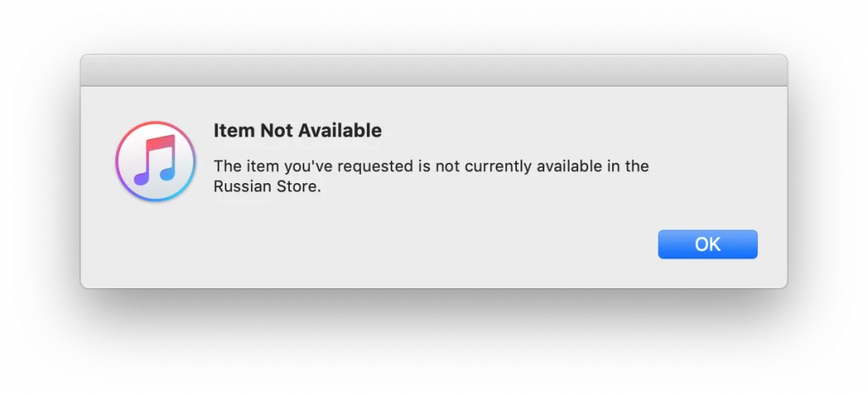The width and height of the screenshot is (868, 395).
Task: Click the phrase 'available in the'
Action: tap(593, 166)
